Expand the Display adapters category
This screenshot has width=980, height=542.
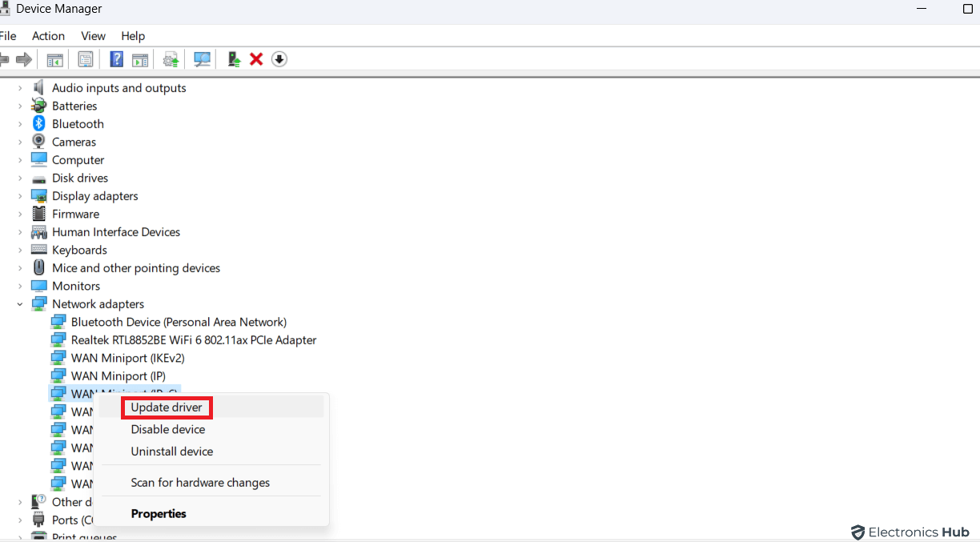click(x=20, y=195)
